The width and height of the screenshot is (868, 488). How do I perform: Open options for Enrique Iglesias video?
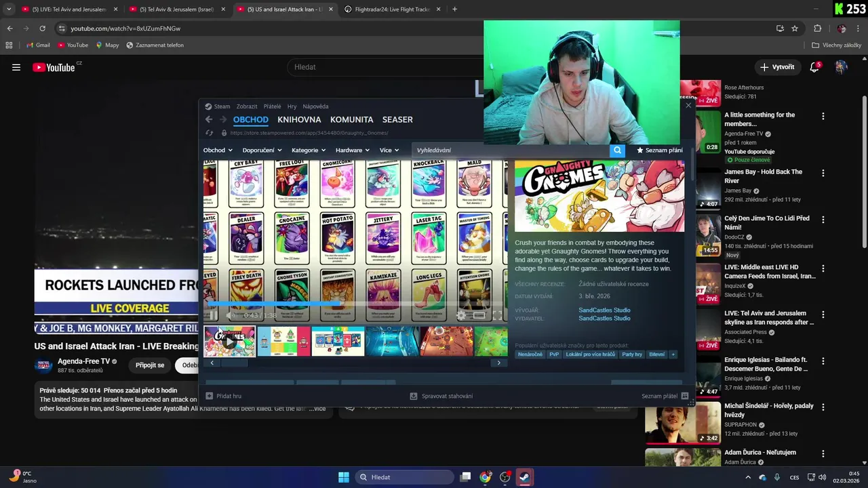(x=823, y=361)
